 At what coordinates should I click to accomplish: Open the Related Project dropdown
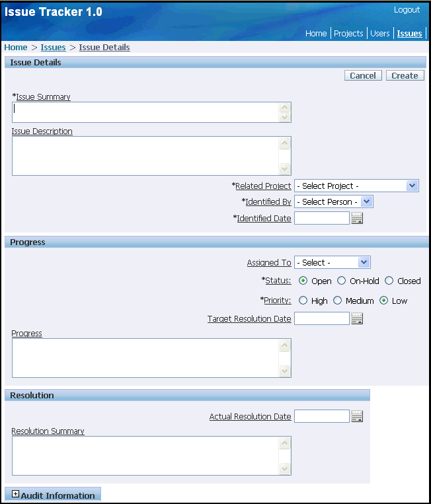(x=356, y=186)
